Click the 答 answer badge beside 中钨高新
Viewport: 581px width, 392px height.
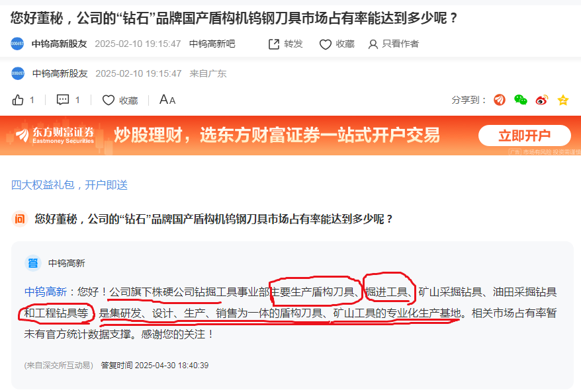click(33, 263)
